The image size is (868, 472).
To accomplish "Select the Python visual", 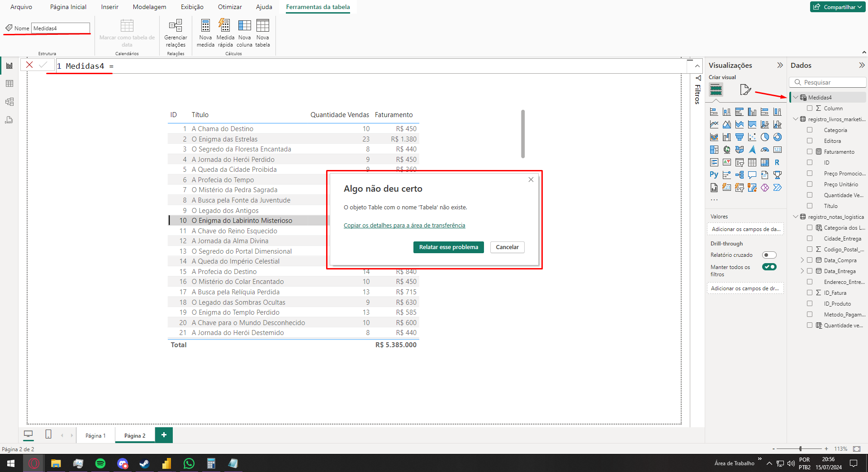I will coord(714,175).
